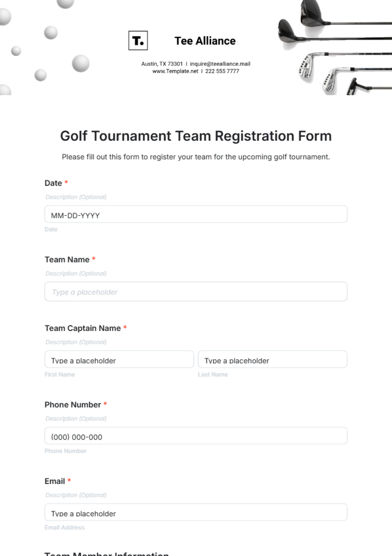
Task: Click the 222 555 7777 phone number
Action: 222,71
